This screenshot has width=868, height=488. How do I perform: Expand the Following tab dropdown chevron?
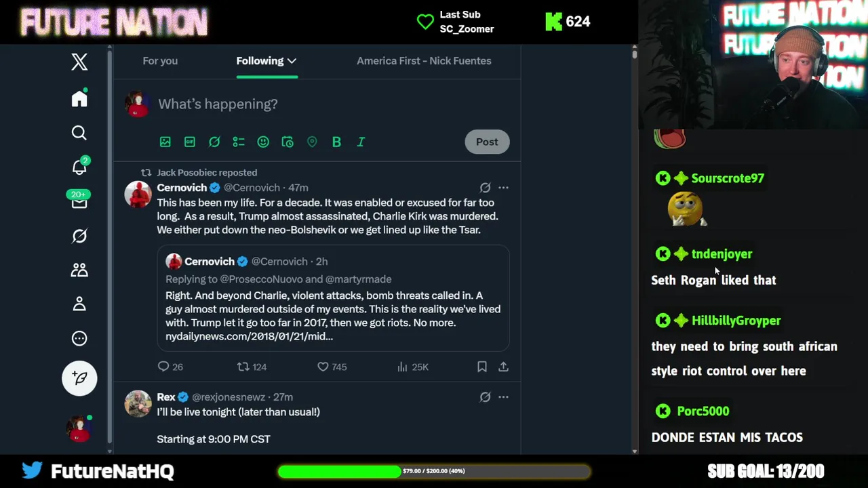click(292, 61)
